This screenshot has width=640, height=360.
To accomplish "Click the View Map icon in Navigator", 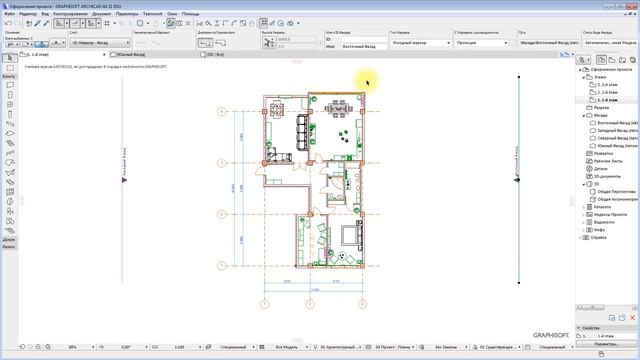I will (612, 60).
